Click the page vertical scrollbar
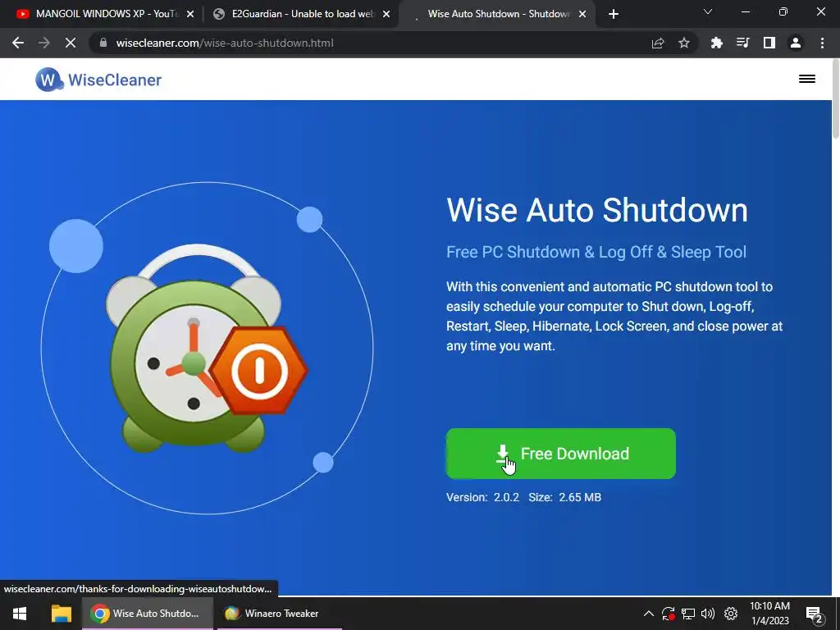840x630 pixels. [835, 100]
